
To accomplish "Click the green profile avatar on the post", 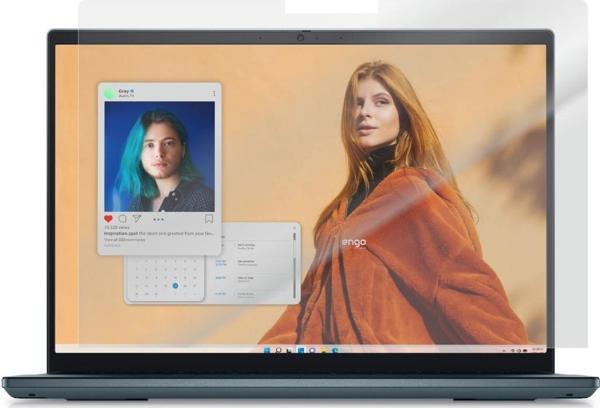I will click(110, 93).
